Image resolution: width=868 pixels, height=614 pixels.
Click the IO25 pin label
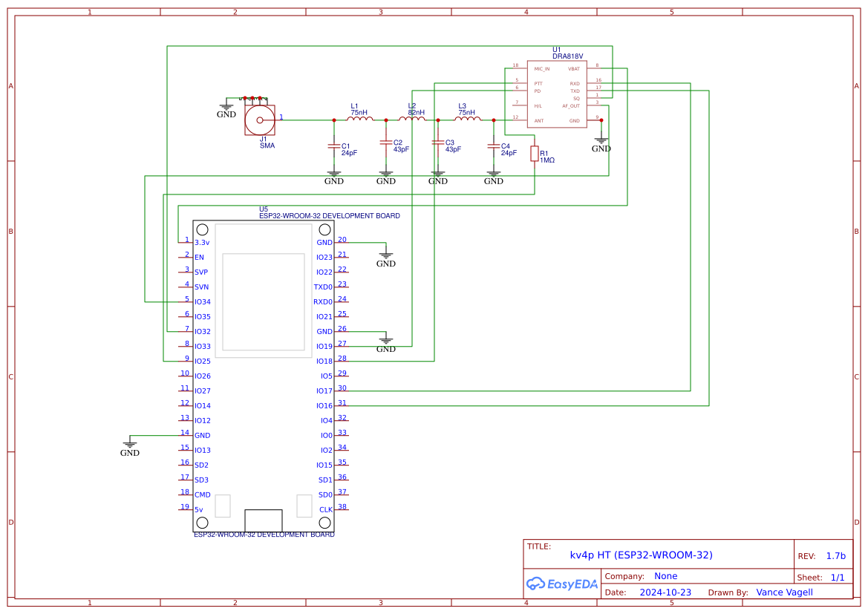click(x=203, y=361)
